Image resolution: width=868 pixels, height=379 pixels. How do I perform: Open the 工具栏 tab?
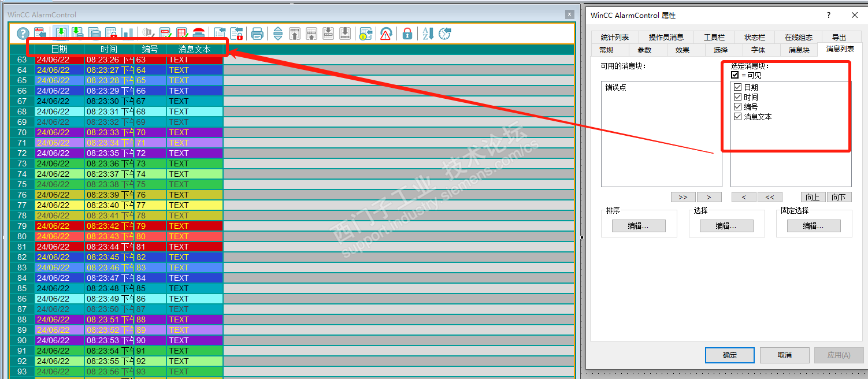(714, 38)
